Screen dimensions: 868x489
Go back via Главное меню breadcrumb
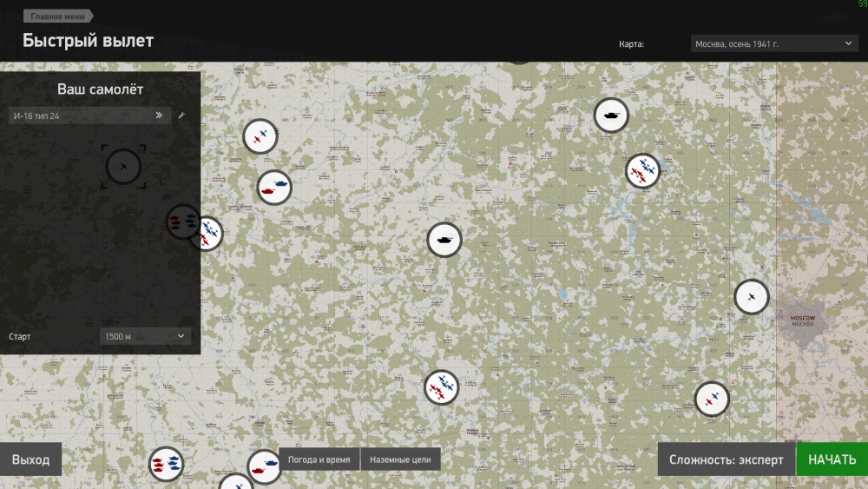coord(58,16)
